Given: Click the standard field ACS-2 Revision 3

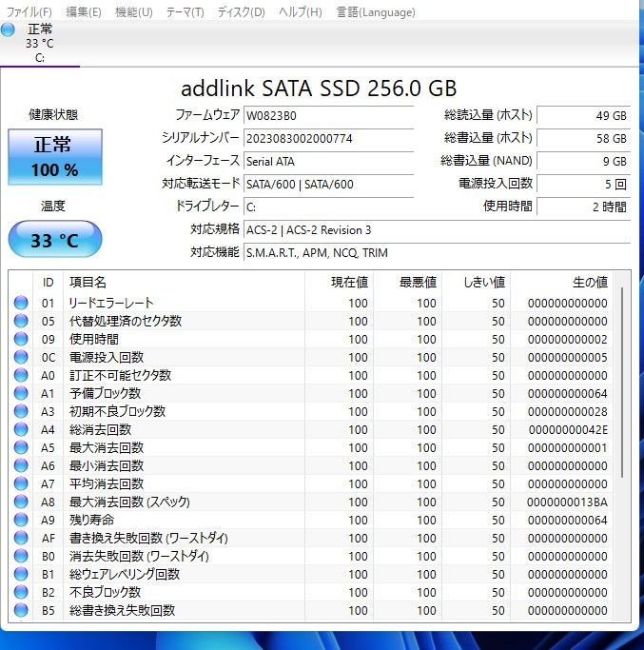Looking at the screenshot, I should coord(438,229).
